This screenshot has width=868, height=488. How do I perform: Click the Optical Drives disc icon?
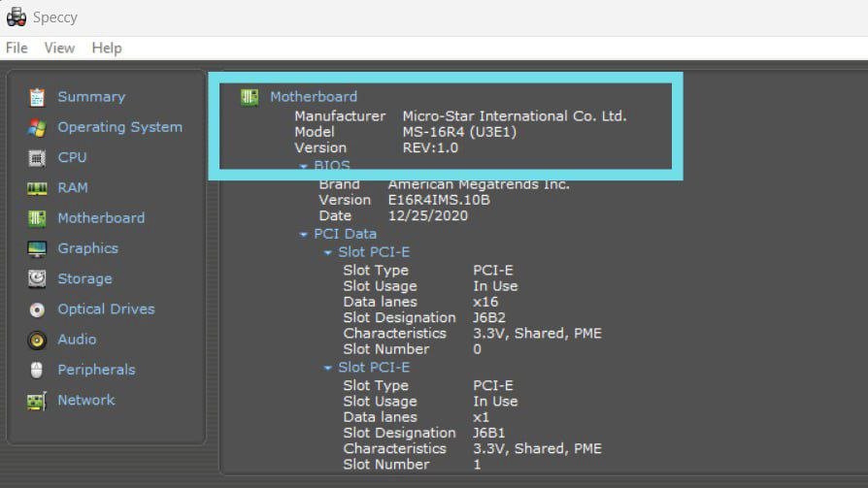coord(37,309)
